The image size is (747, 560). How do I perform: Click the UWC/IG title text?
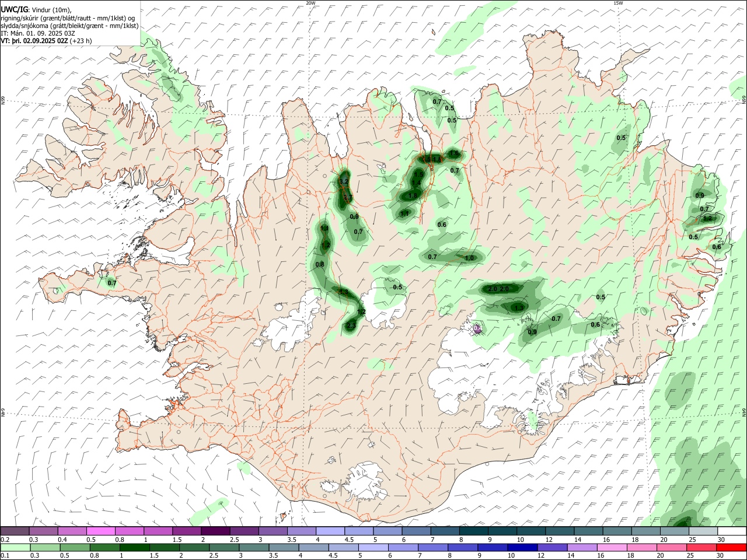pos(14,10)
